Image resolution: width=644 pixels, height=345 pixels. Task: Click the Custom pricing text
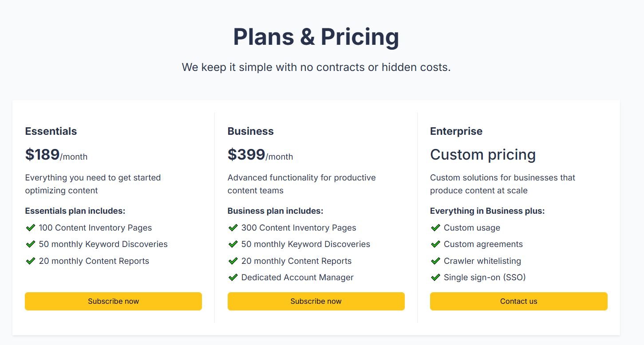pos(483,155)
